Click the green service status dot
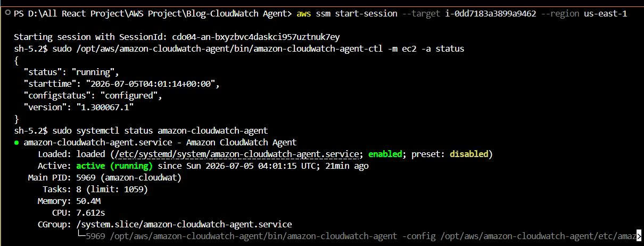644x246 pixels. (x=16, y=143)
